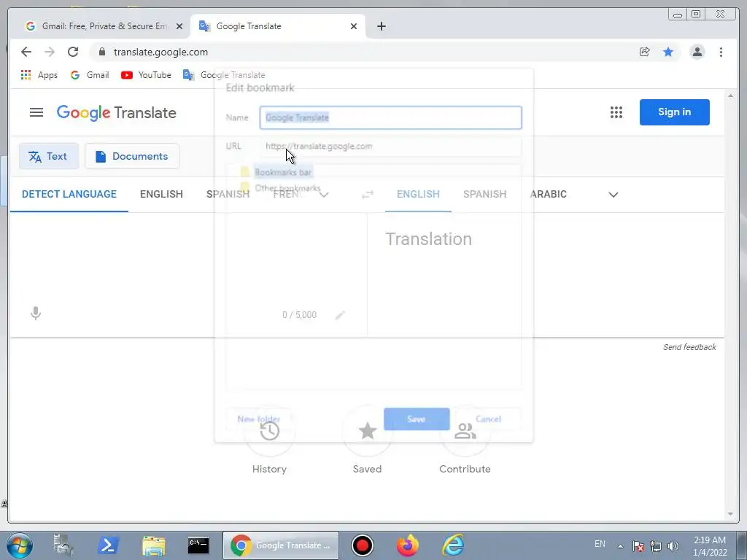Click the padlock site info icon

click(102, 52)
